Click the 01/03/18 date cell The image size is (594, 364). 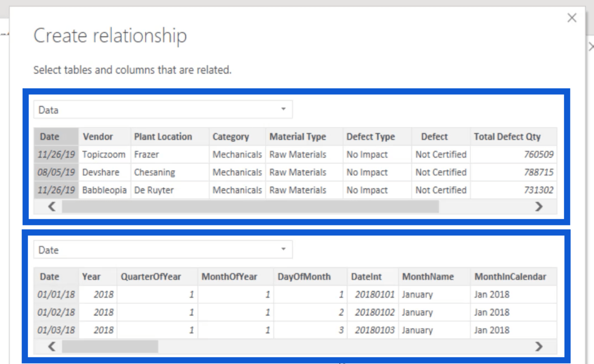point(56,330)
